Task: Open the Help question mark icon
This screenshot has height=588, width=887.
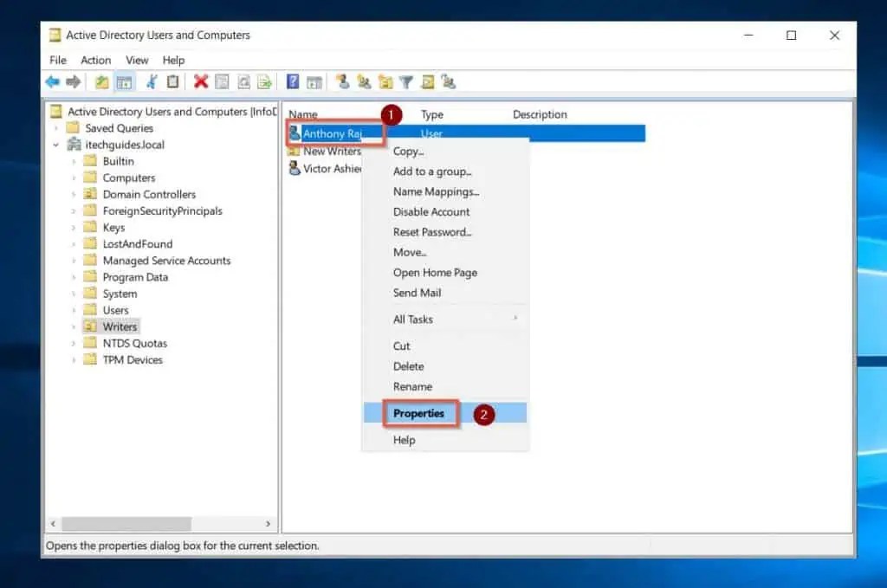Action: click(x=292, y=81)
